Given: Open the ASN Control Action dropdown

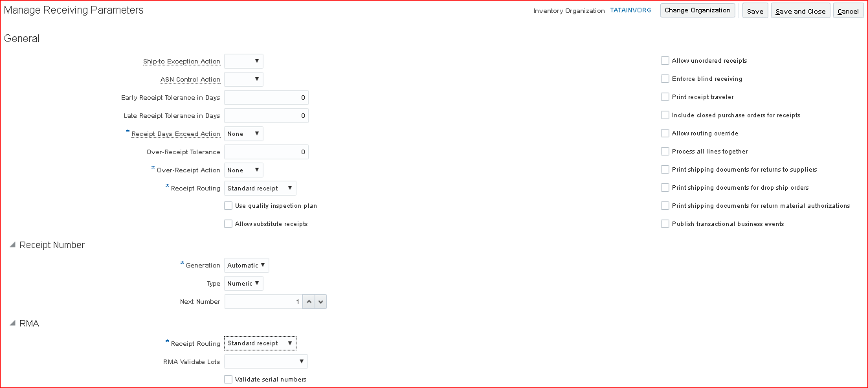Looking at the screenshot, I should tap(243, 80).
